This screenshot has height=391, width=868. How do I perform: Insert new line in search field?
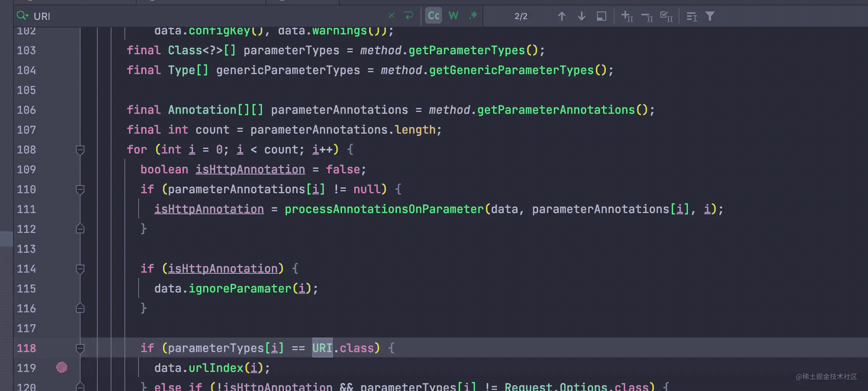408,16
